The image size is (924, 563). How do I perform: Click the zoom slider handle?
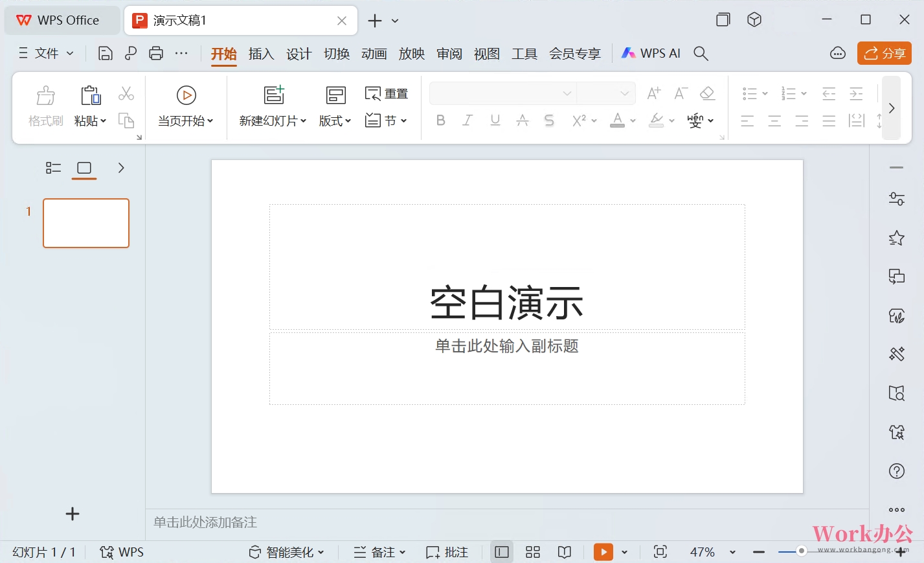pos(802,551)
